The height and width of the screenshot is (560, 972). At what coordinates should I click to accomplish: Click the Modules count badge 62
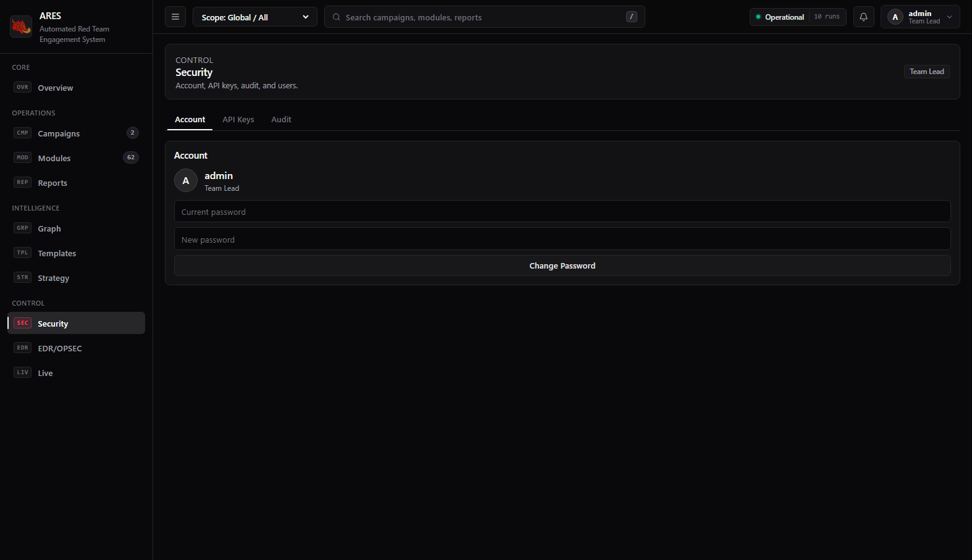click(131, 157)
